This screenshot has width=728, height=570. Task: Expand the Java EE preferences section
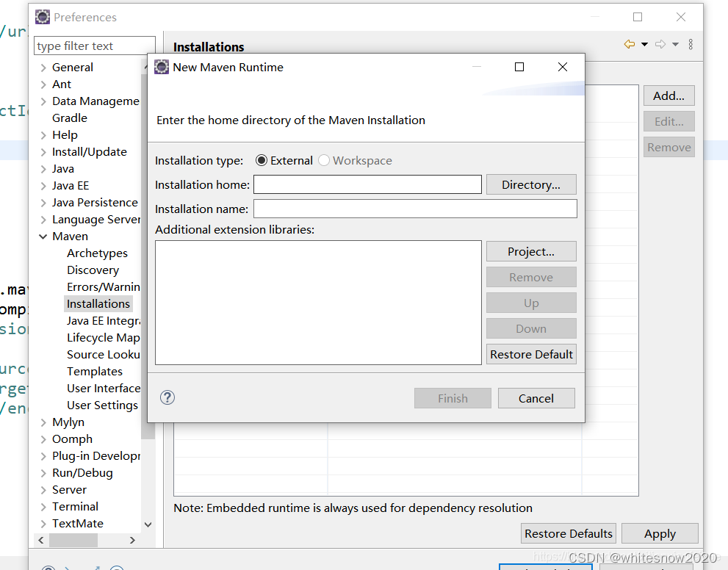(46, 185)
